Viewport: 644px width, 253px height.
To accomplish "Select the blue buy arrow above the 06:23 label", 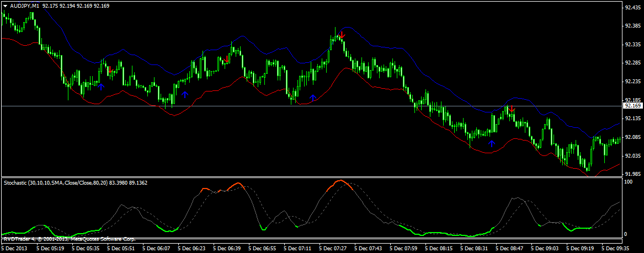I will tap(185, 94).
